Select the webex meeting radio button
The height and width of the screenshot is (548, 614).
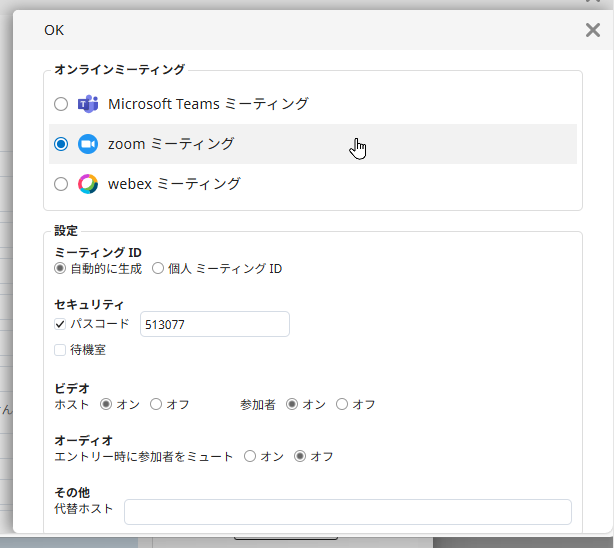[x=61, y=184]
